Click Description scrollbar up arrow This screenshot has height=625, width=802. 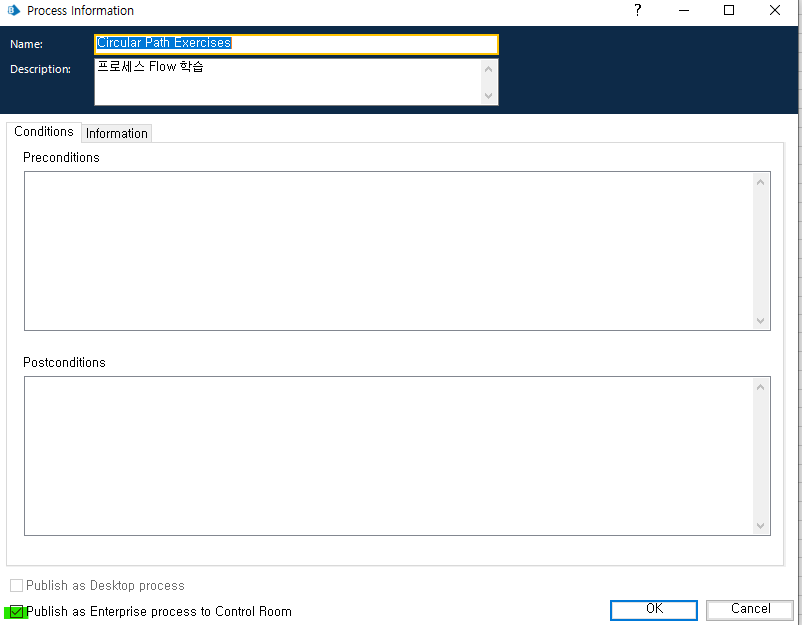click(488, 69)
